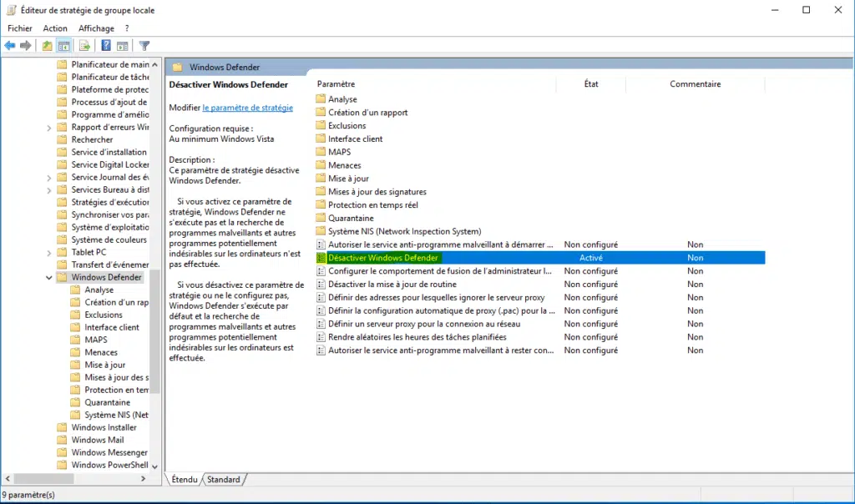The height and width of the screenshot is (504, 855).
Task: Sort by the Commentaire column header
Action: (x=696, y=84)
